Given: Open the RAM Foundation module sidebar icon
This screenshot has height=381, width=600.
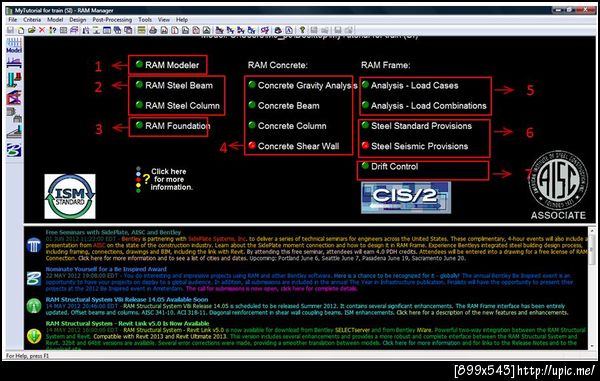Looking at the screenshot, I should click(x=14, y=132).
